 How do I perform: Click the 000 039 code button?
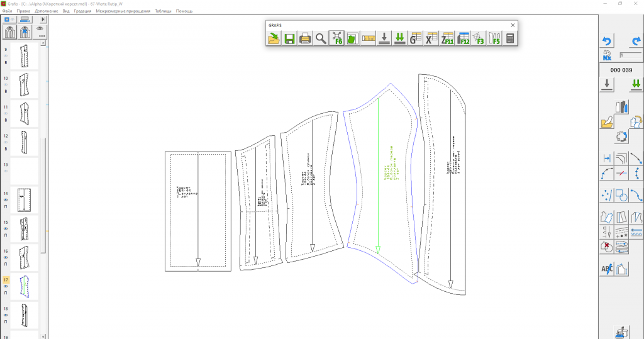[x=621, y=70]
